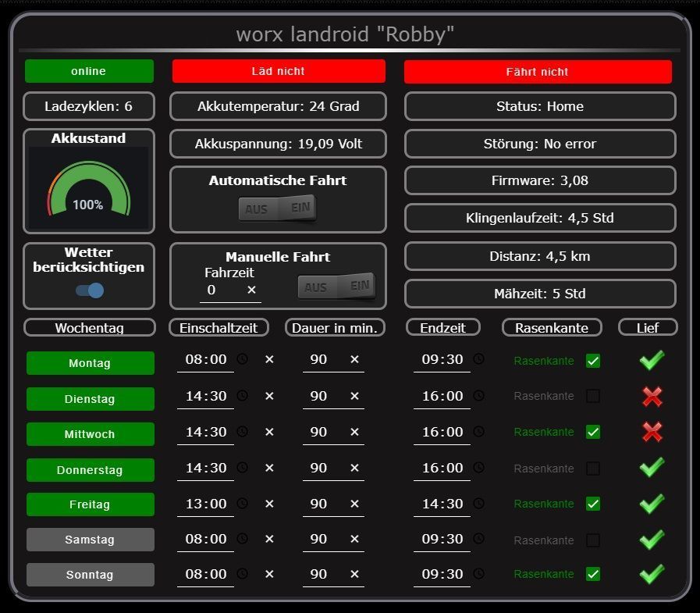Screen dimensions: 700x613
Task: Check the Rasenkante checkbox for Samstag
Action: coord(593,540)
